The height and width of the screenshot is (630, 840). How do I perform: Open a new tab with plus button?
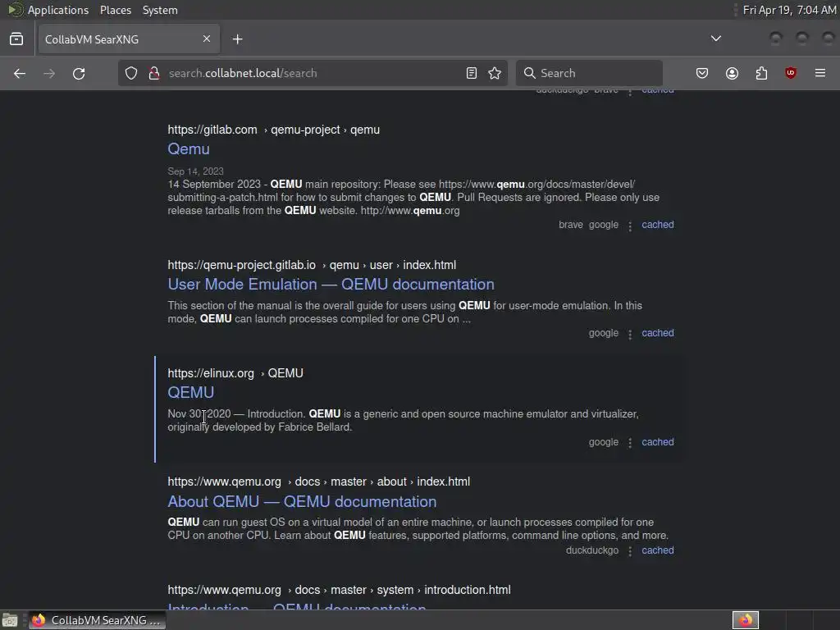point(238,39)
